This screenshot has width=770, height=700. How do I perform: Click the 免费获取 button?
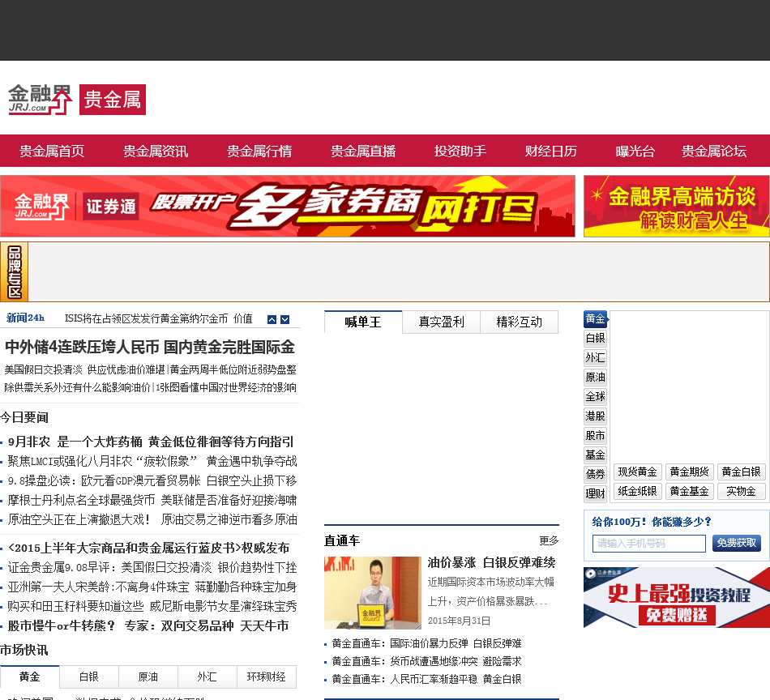point(736,543)
